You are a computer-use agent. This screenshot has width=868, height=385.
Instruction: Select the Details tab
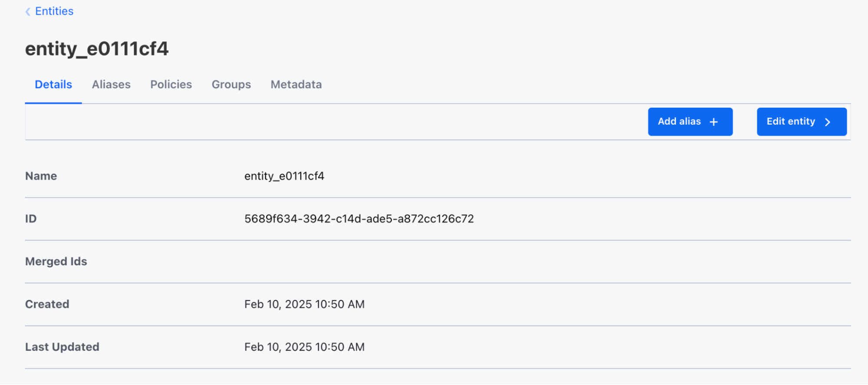tap(53, 84)
